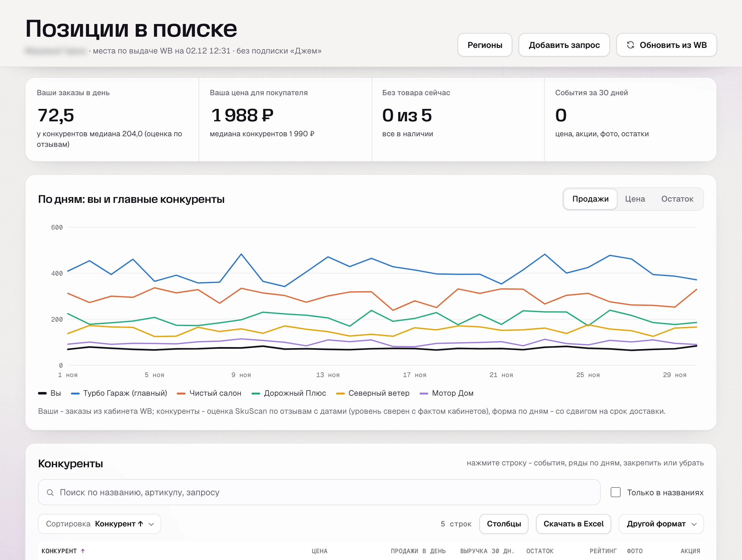Click the 72,5 daily orders value
Viewport: 742px width, 560px height.
point(55,115)
